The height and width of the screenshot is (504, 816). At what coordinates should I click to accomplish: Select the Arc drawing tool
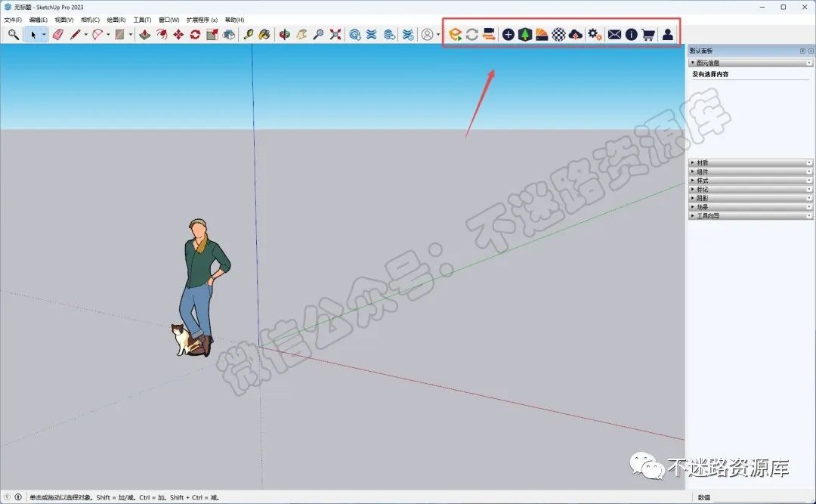(x=97, y=34)
